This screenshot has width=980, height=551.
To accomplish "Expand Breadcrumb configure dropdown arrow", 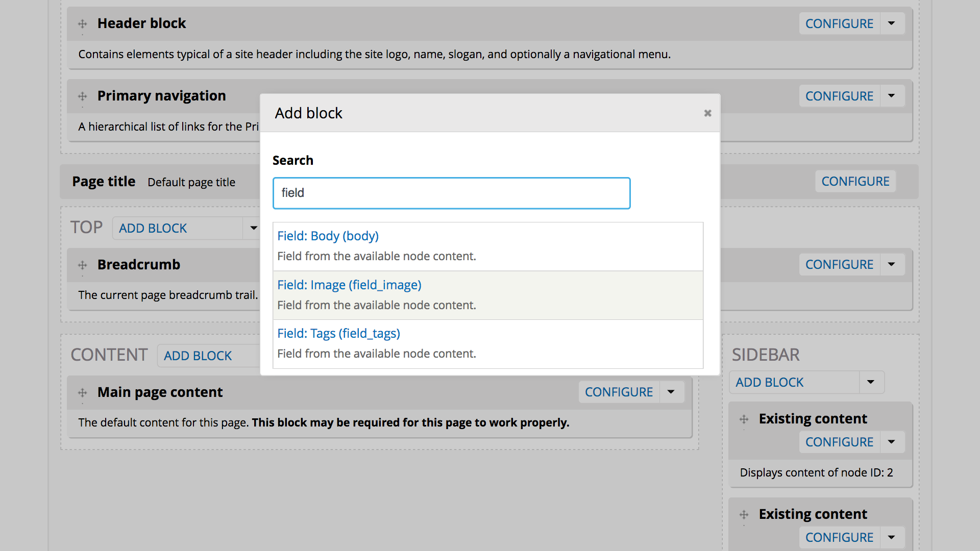I will point(892,264).
